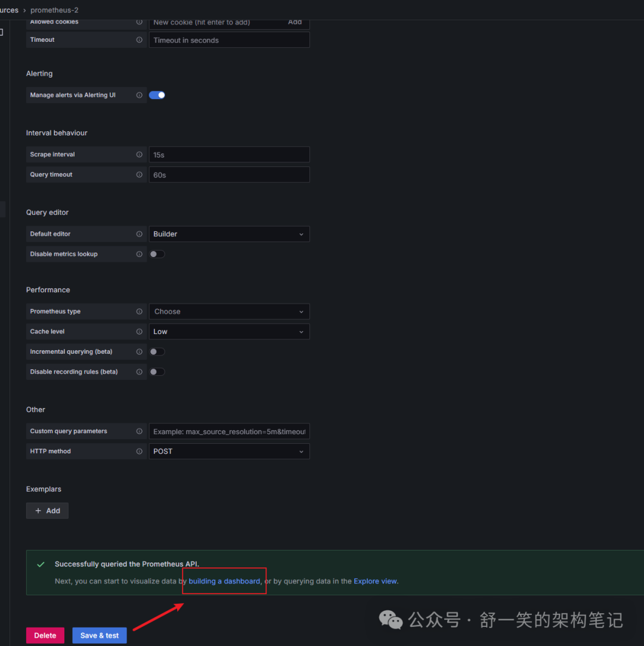This screenshot has width=644, height=646.
Task: Click the Query editor section heading
Action: (x=47, y=212)
